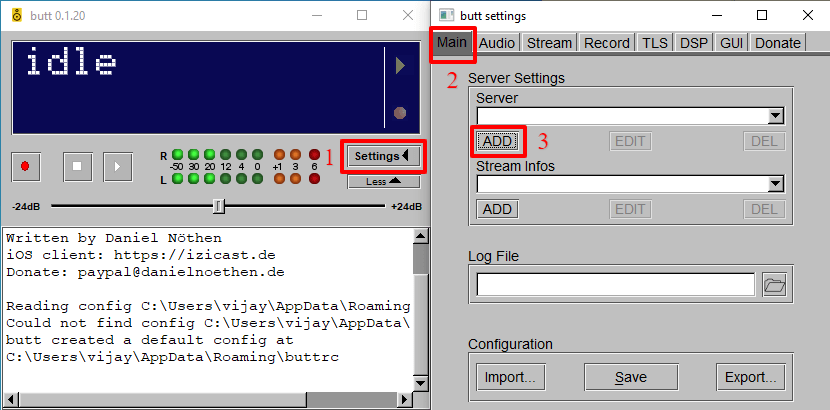This screenshot has width=830, height=410.
Task: Click inside the Log File path field
Action: coord(616,285)
